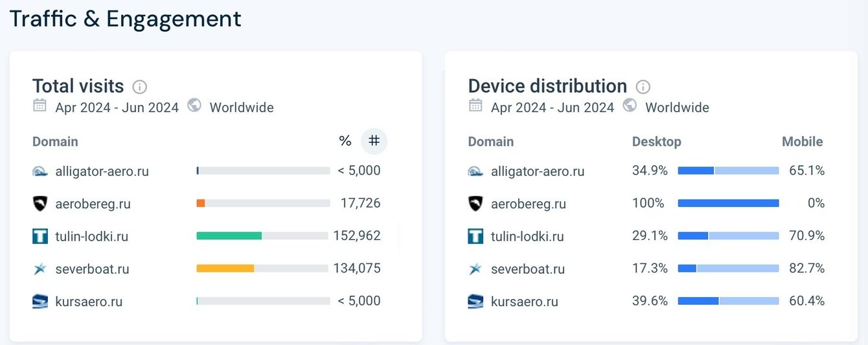
Task: Click the globe icon in Device distribution
Action: [630, 106]
